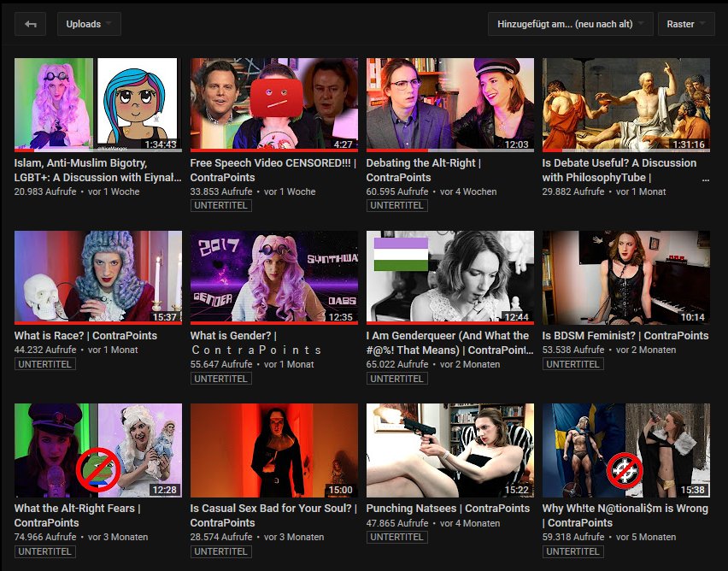Open the Raster view dropdown

(x=686, y=24)
